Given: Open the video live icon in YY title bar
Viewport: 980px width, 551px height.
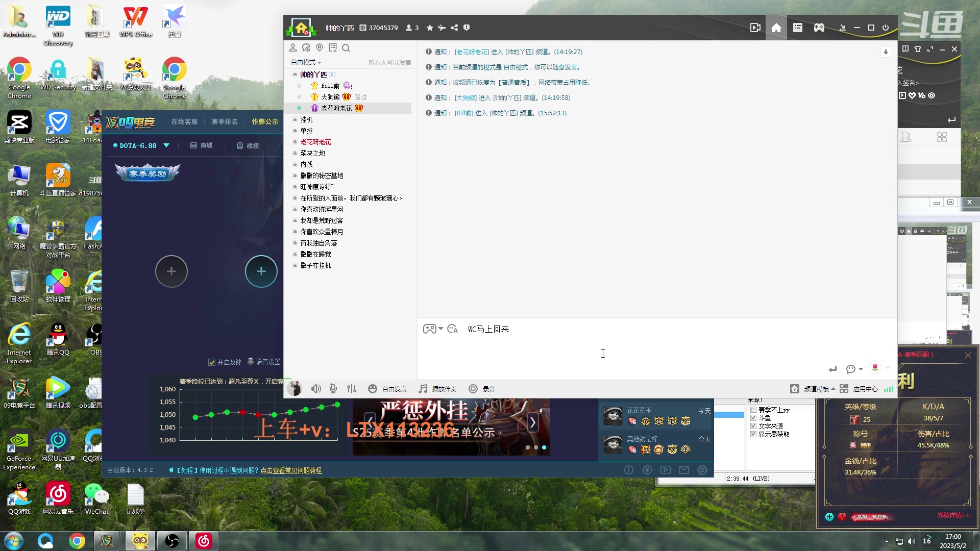Looking at the screenshot, I should click(755, 28).
